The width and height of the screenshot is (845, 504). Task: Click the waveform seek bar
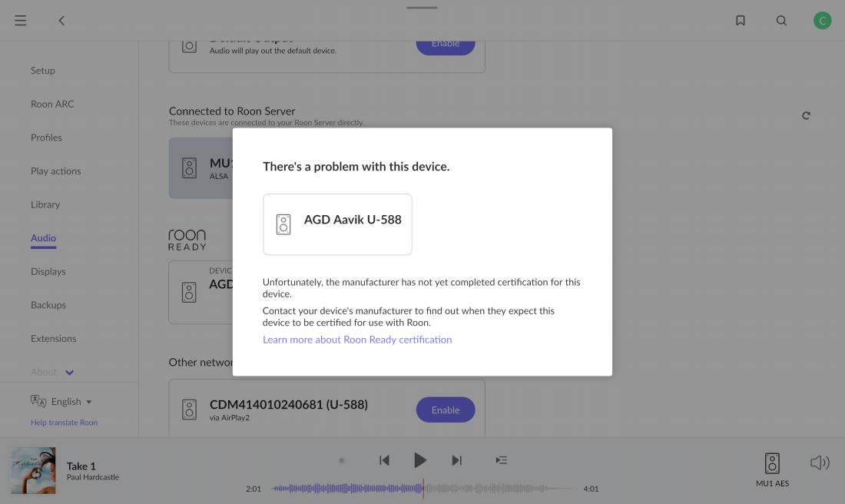pos(422,489)
